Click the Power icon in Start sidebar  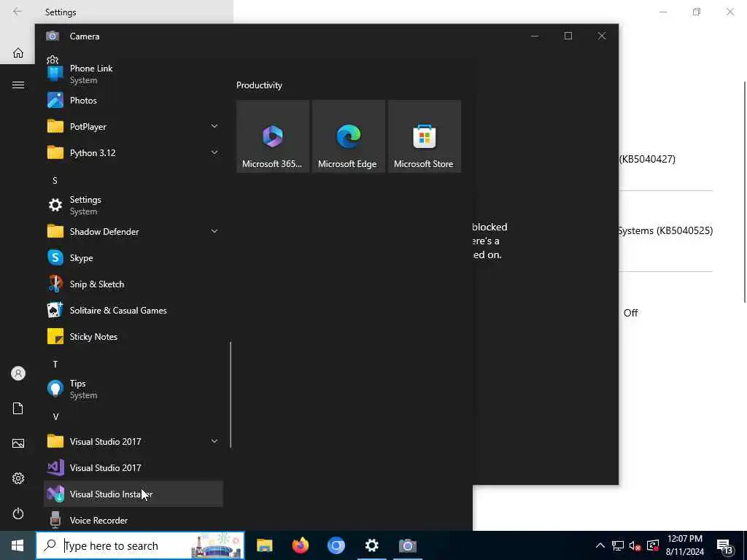[x=18, y=513]
